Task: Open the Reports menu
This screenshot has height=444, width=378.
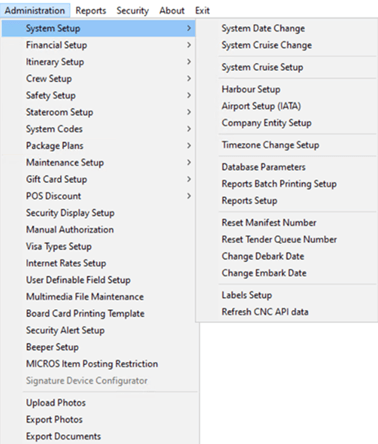Action: 91,10
